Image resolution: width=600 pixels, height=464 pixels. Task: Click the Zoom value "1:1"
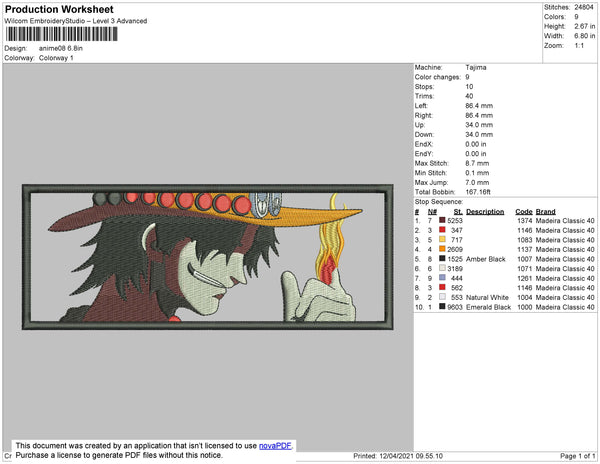[579, 46]
